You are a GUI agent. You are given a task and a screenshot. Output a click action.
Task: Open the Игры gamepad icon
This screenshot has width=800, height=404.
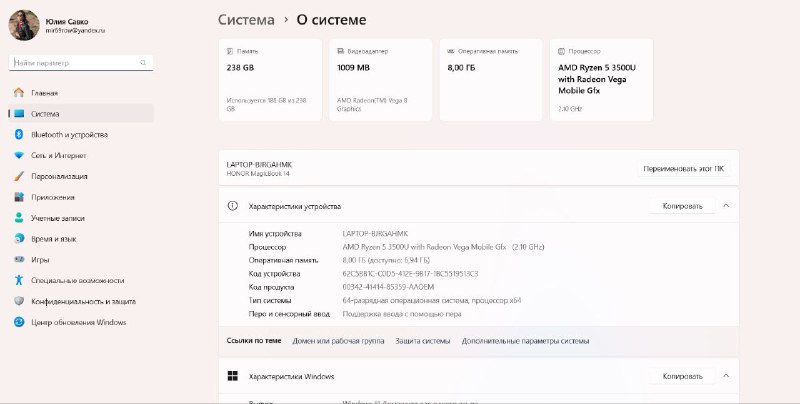19,260
